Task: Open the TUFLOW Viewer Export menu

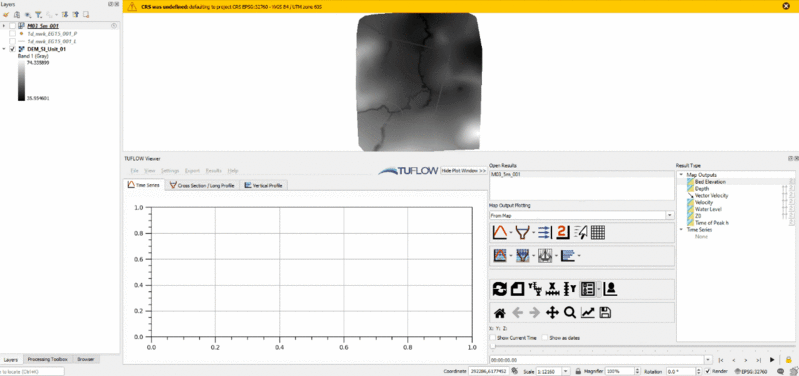Action: 192,171
